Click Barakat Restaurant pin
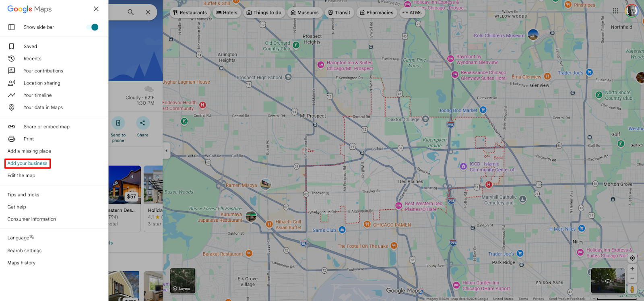 [x=249, y=253]
